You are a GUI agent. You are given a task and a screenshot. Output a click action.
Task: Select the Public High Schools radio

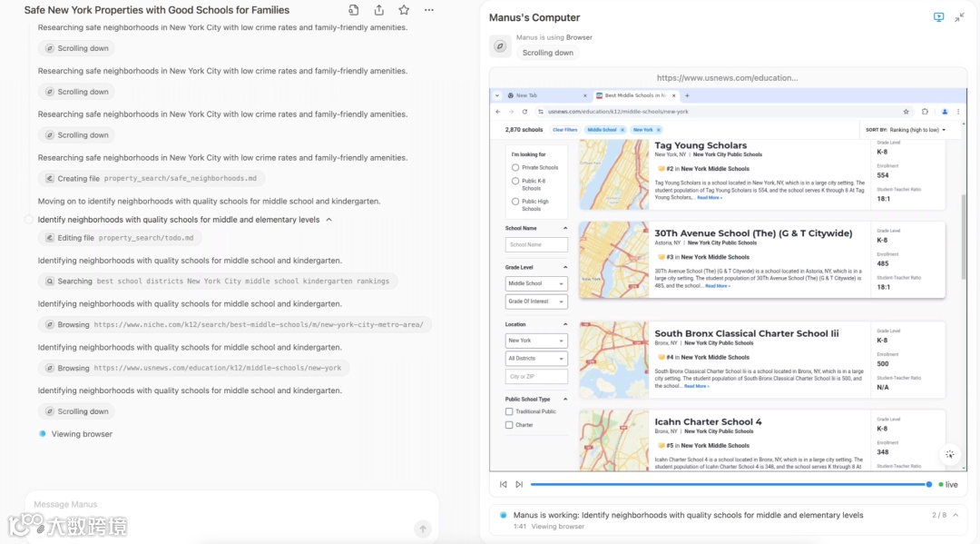click(x=515, y=202)
